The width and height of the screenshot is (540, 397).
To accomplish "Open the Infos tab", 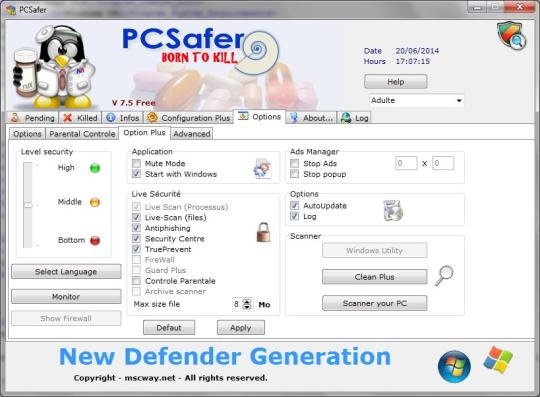I will pos(123,118).
